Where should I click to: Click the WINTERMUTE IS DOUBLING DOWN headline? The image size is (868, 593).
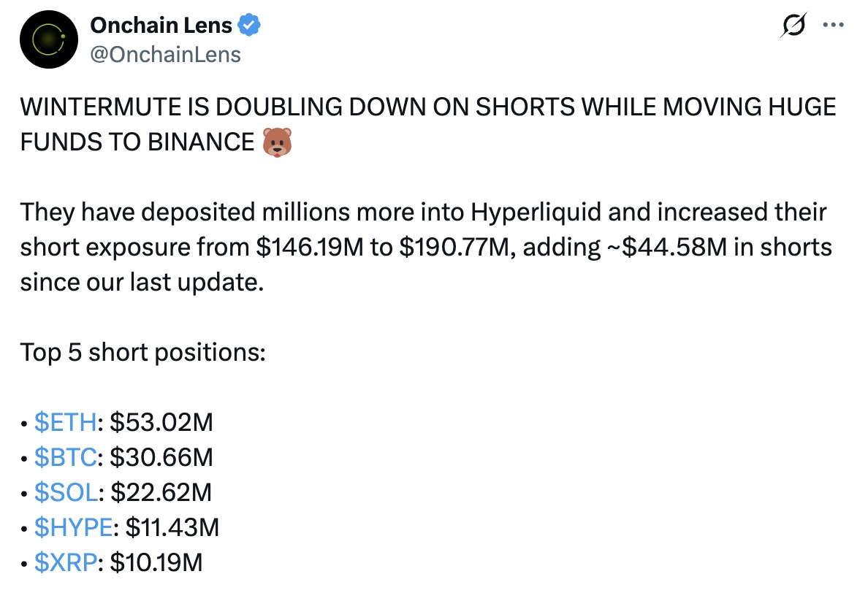point(428,124)
